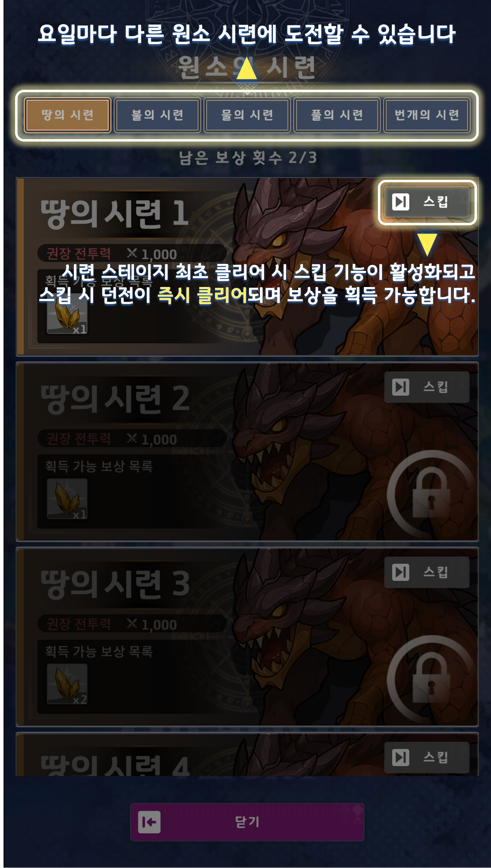
Task: Switch to the 풀의 시련 tab
Action: click(337, 115)
